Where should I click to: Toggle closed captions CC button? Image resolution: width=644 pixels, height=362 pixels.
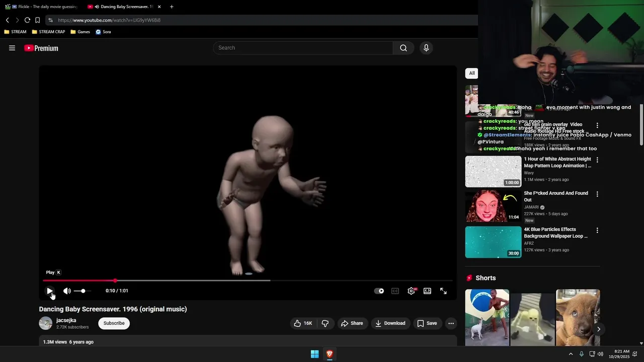click(395, 291)
